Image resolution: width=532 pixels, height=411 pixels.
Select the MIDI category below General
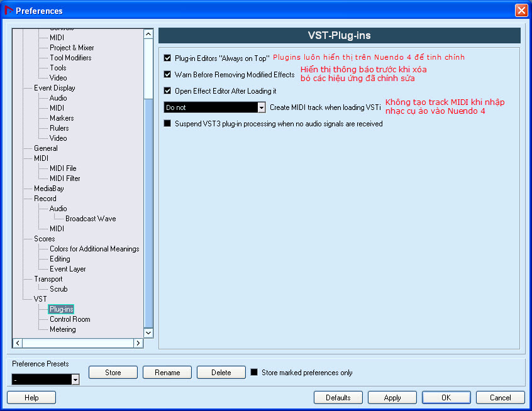click(x=41, y=158)
